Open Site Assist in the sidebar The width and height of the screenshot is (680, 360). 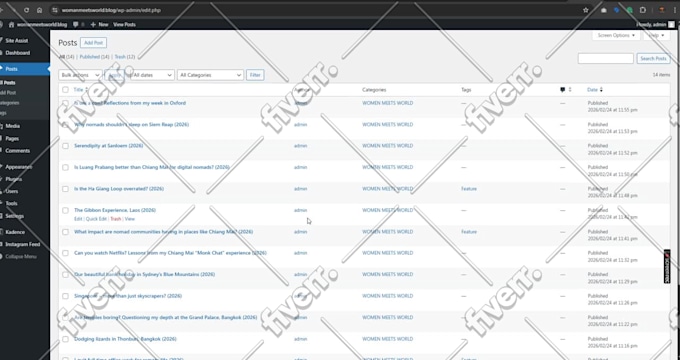pos(16,40)
